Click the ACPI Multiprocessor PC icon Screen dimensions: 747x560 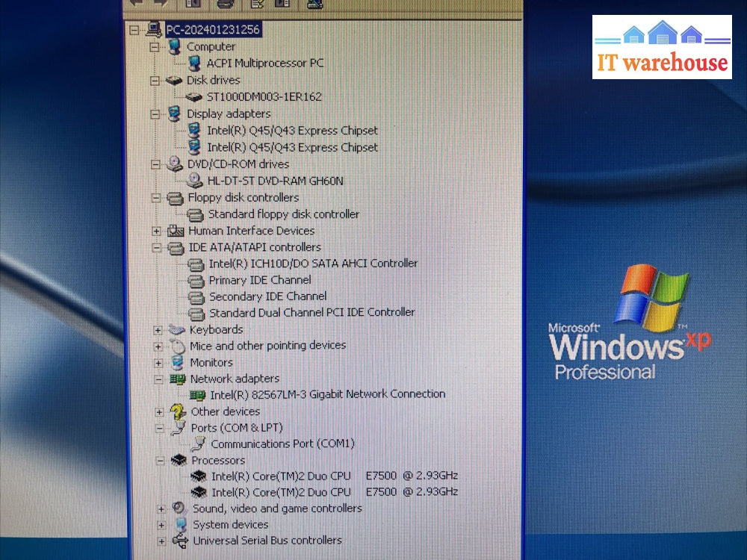(193, 64)
